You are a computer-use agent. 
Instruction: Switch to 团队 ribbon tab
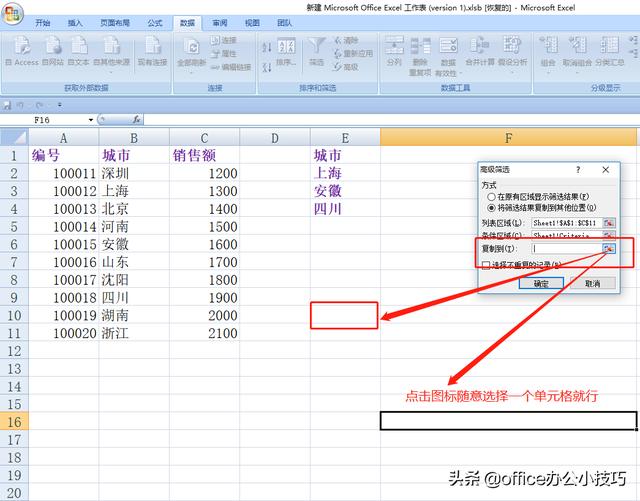284,23
